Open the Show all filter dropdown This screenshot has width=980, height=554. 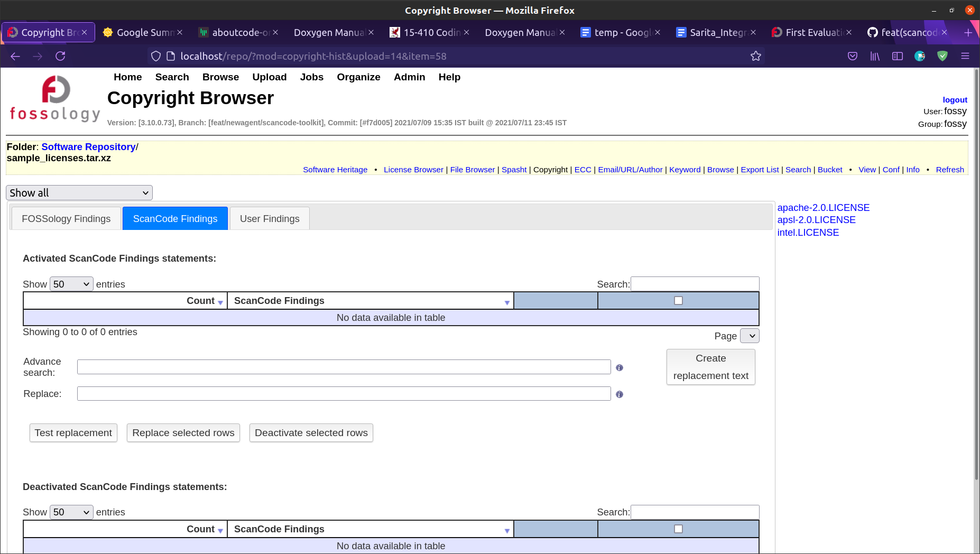79,193
